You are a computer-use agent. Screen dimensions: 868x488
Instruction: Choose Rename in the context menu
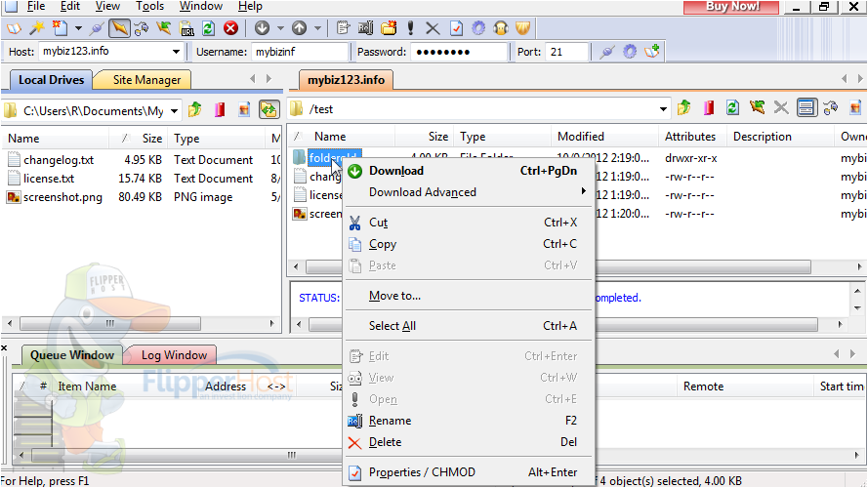(x=469, y=421)
